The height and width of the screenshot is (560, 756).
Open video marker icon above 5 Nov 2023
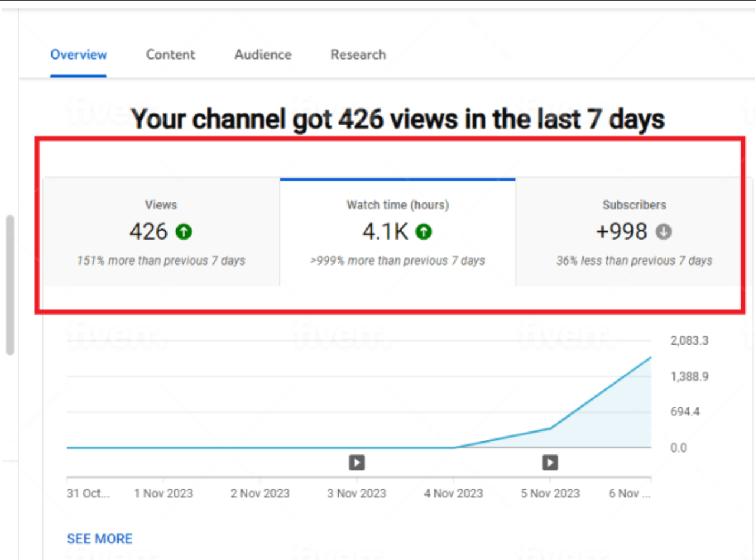point(550,462)
